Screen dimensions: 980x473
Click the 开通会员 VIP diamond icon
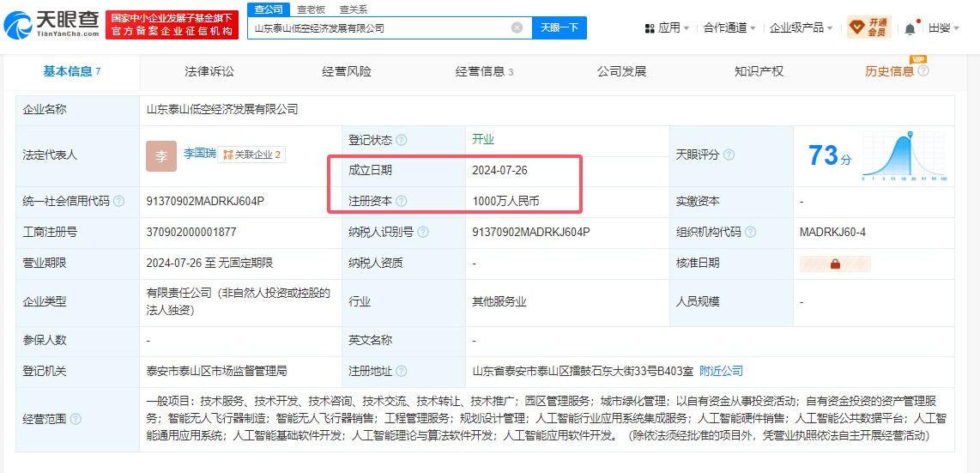tap(868, 27)
